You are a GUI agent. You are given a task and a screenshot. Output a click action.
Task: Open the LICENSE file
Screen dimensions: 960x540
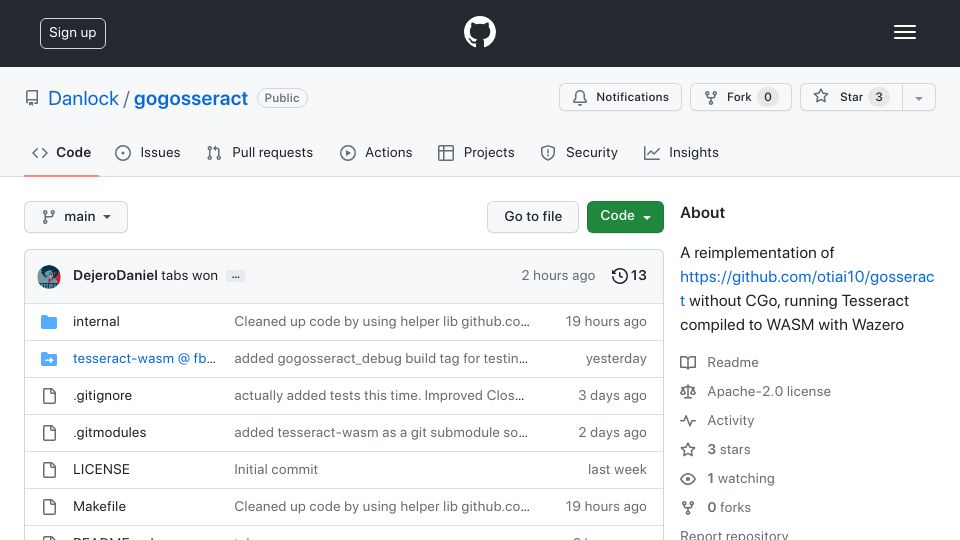click(101, 469)
